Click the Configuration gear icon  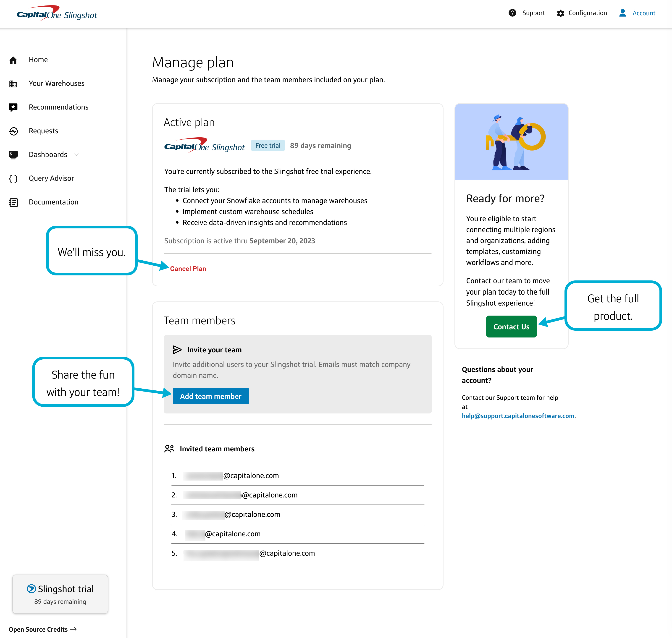[x=560, y=13]
